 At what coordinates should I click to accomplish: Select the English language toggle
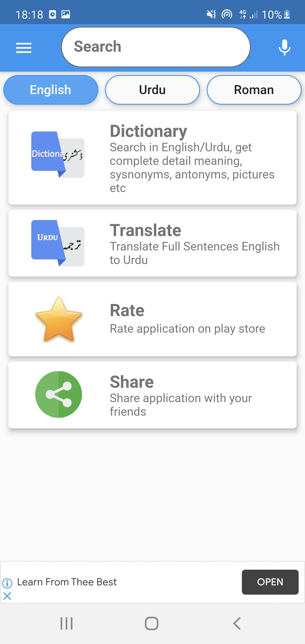click(51, 90)
